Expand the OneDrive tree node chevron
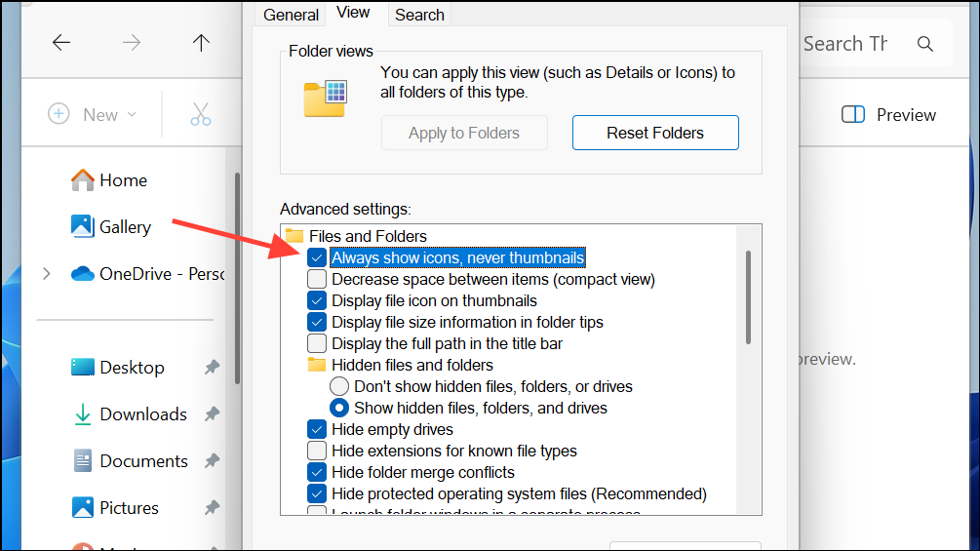This screenshot has height=551, width=980. click(x=47, y=274)
